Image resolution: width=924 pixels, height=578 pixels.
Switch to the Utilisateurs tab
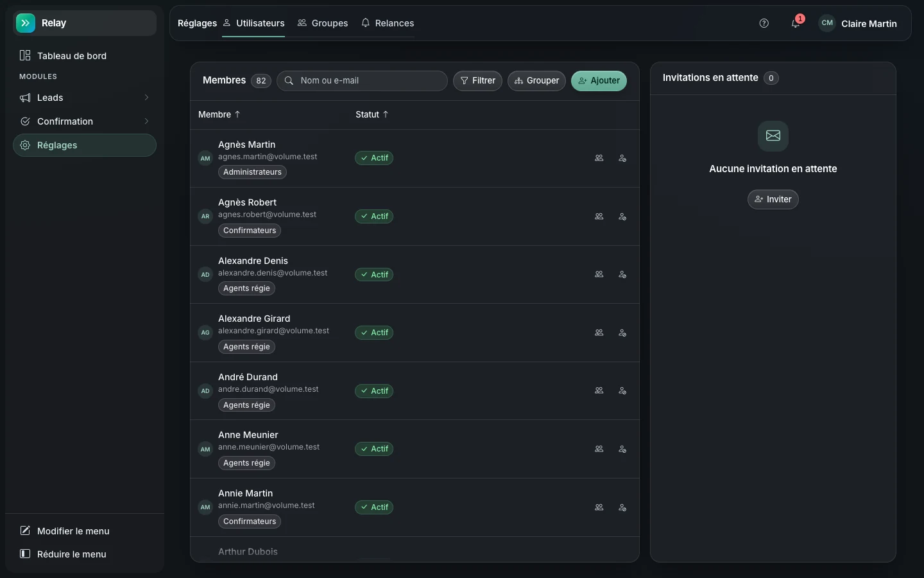coord(253,23)
